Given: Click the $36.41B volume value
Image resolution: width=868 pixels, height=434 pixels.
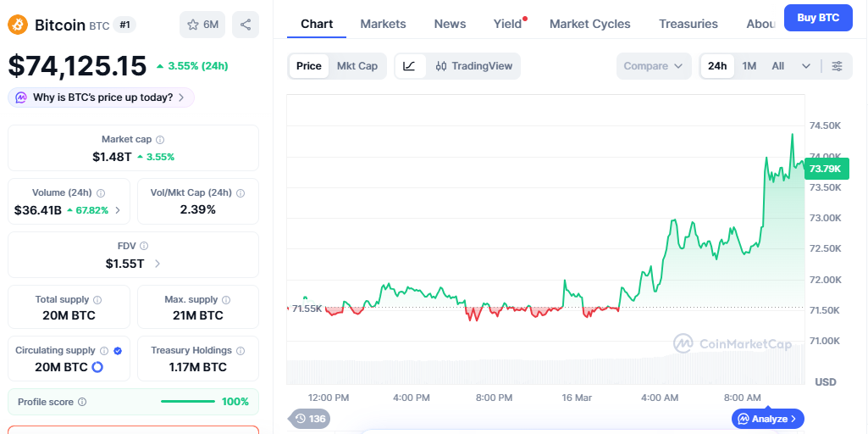Looking at the screenshot, I should pos(38,210).
